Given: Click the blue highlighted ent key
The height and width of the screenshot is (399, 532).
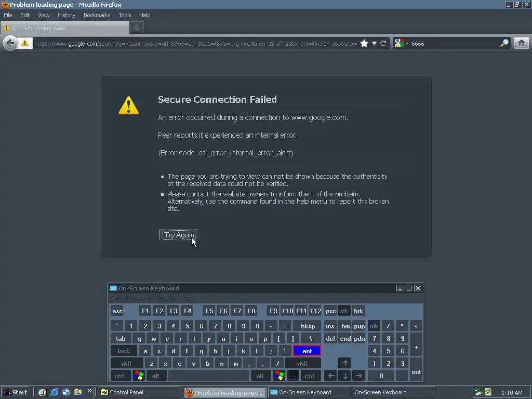Looking at the screenshot, I should coord(307,351).
